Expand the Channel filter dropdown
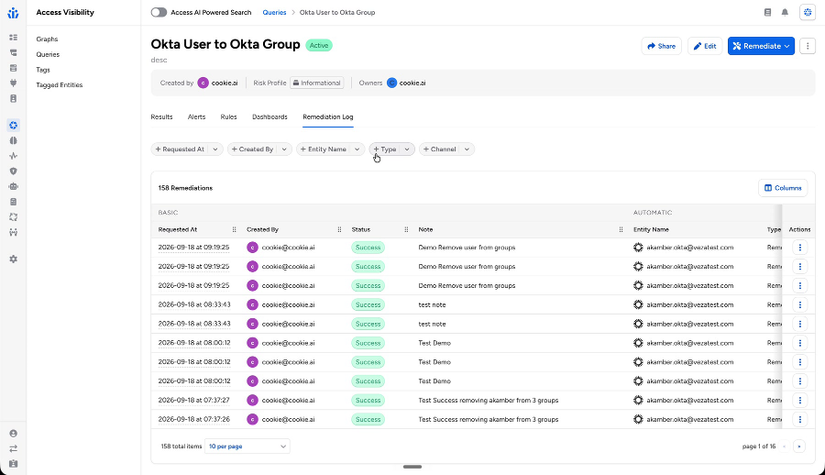The height and width of the screenshot is (475, 825). tap(467, 149)
